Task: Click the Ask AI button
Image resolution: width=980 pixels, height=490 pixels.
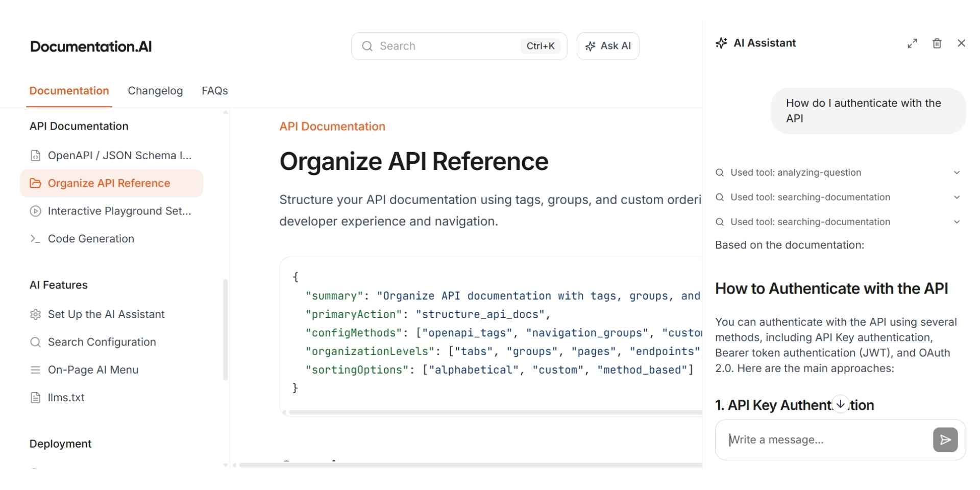Action: [x=608, y=46]
